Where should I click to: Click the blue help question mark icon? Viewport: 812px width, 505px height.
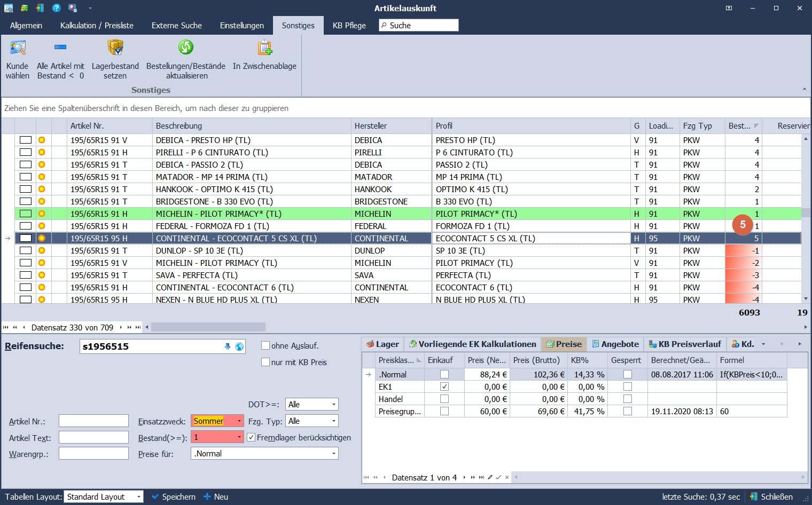[57, 8]
